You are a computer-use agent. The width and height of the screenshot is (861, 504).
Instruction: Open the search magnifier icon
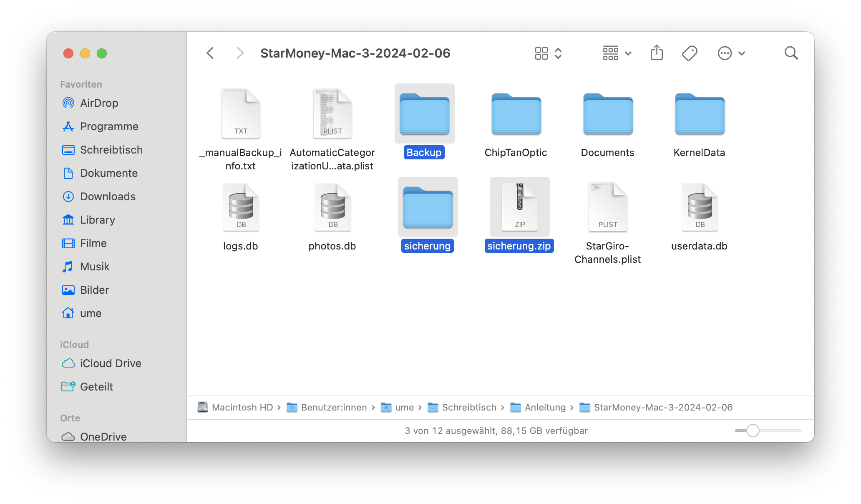tap(791, 53)
